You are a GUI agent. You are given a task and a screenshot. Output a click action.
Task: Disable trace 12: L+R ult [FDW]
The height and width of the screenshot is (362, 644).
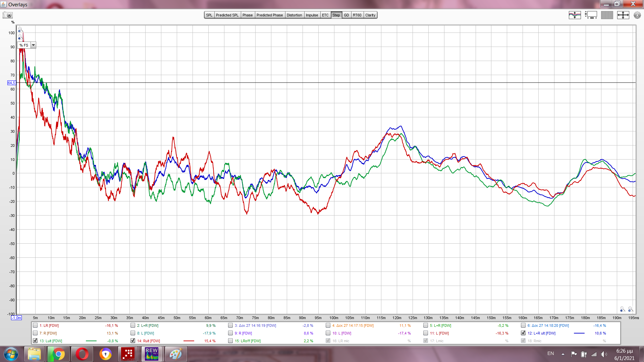coord(523,333)
